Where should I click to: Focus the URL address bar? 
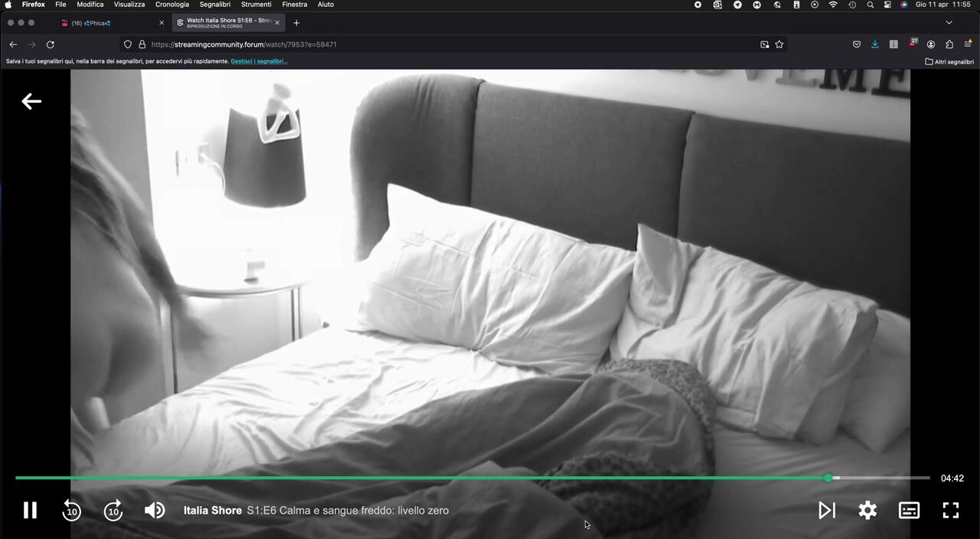(x=452, y=44)
